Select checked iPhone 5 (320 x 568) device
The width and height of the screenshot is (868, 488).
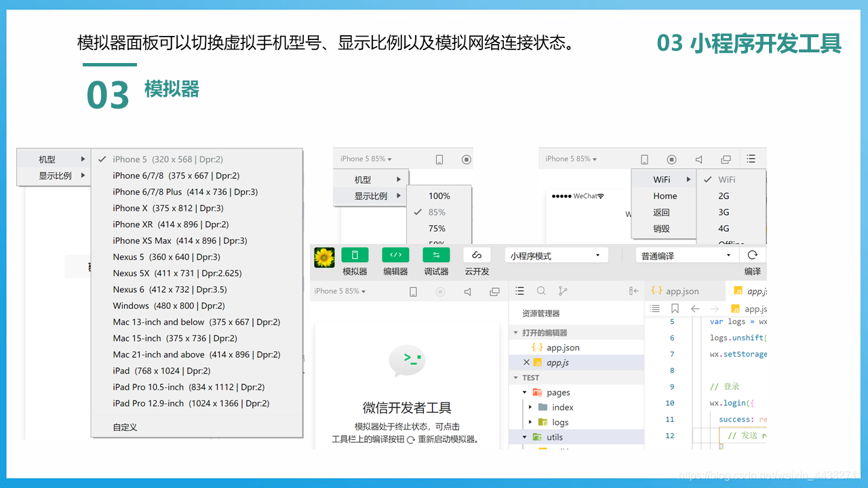coord(197,159)
